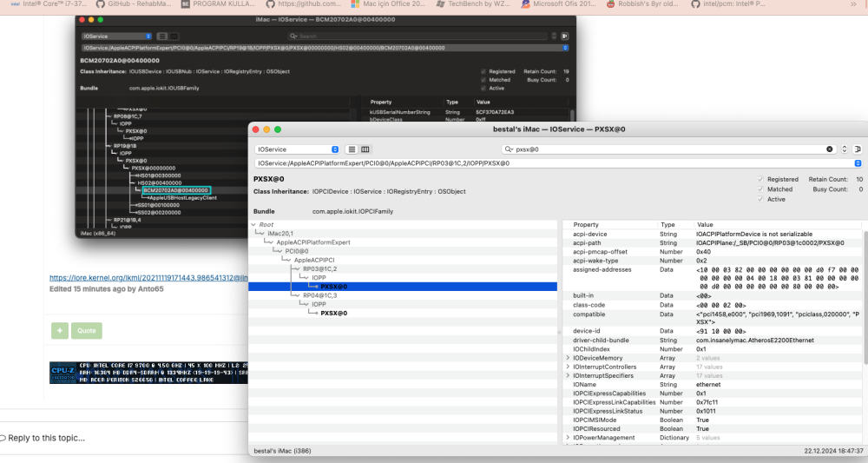This screenshot has width=868, height=463.
Task: Toggle Registered checkbox in PXSX@0 window
Action: [760, 180]
